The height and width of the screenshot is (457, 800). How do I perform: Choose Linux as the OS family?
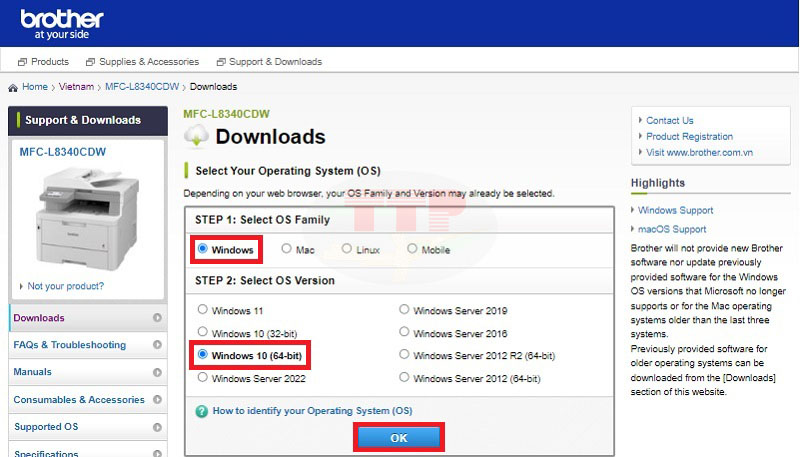pos(346,248)
